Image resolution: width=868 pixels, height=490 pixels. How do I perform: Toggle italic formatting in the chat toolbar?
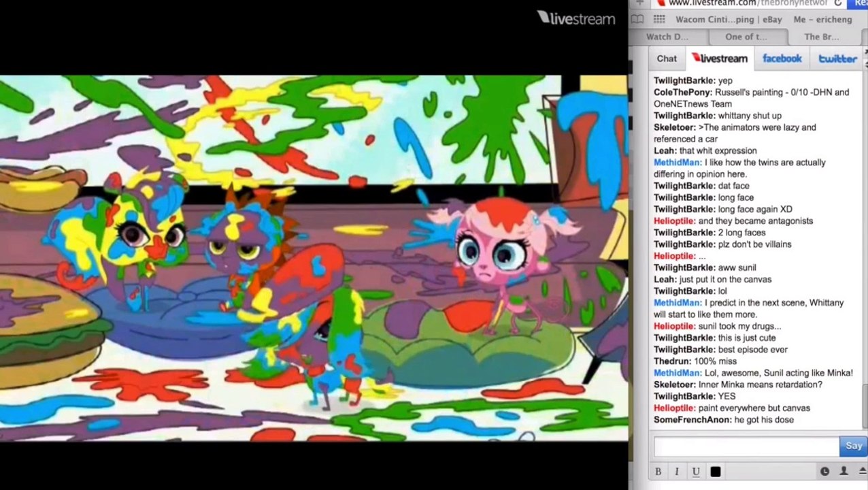click(x=677, y=472)
